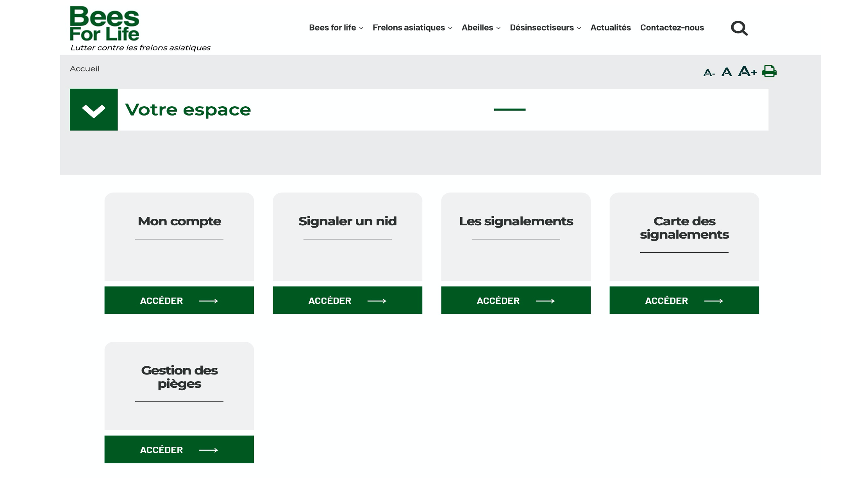Click the Bees For Life logo
This screenshot has width=868, height=478.
[104, 23]
